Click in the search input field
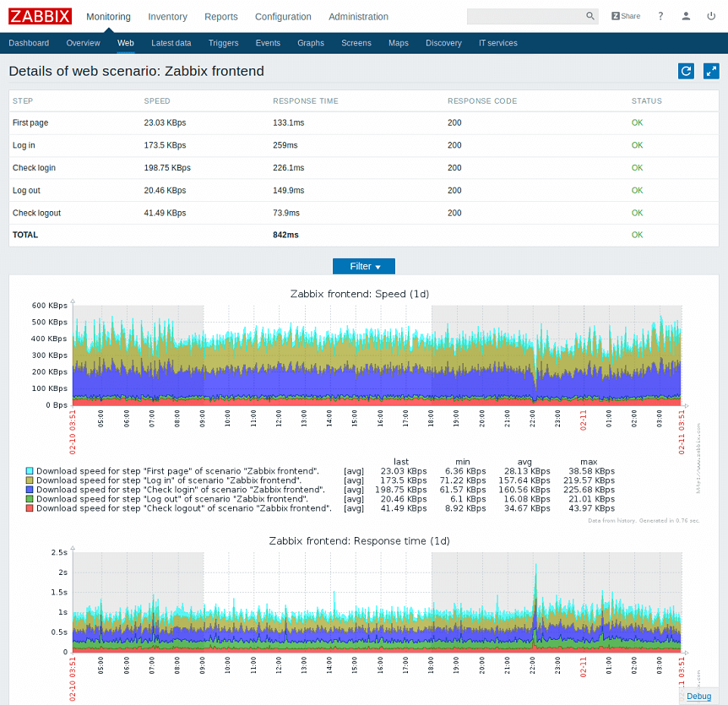This screenshot has width=728, height=705. (525, 16)
